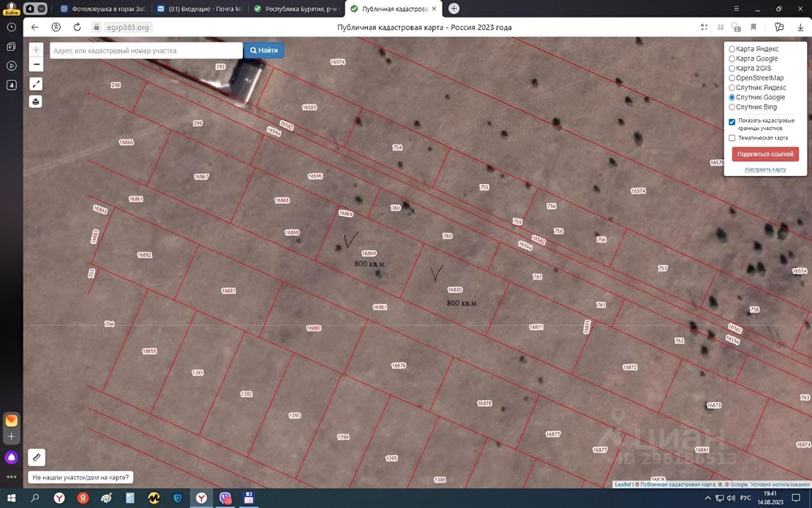Viewport: 812px width, 508px height.
Task: Open Yandex home via the Я icon
Action: (56, 27)
